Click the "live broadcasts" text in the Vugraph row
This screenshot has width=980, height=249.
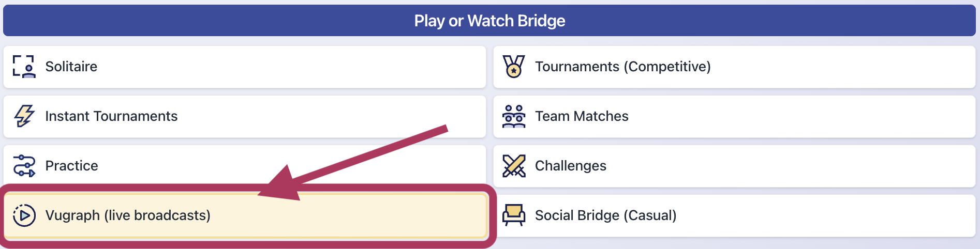[157, 215]
